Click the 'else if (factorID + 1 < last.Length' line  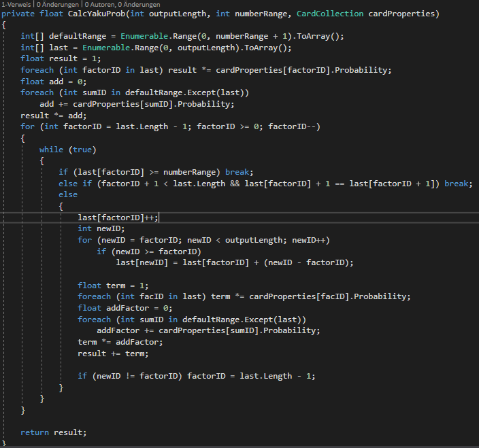tap(265, 184)
